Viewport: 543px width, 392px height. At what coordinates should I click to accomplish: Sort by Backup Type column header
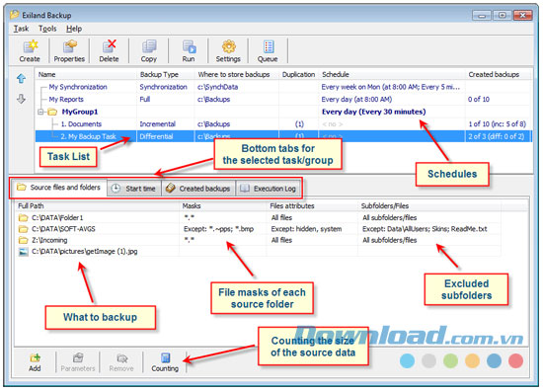coord(166,74)
